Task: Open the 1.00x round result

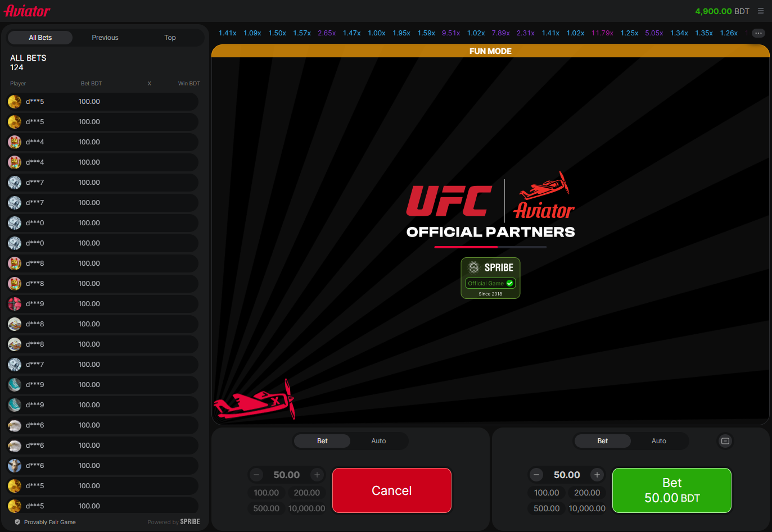Action: pos(377,33)
